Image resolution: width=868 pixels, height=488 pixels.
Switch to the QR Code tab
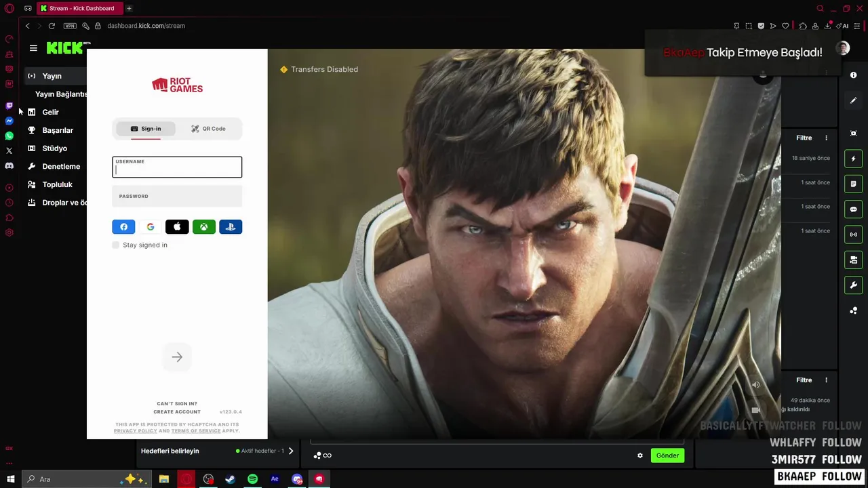pyautogui.click(x=208, y=129)
